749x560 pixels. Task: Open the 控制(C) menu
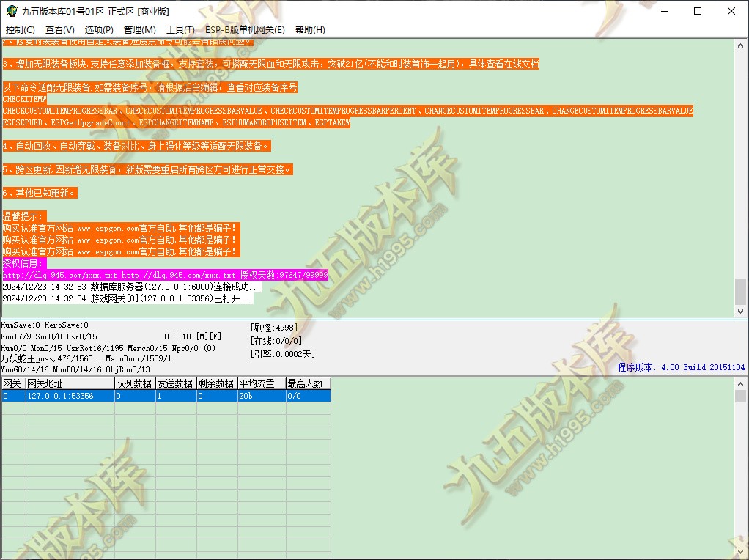tap(20, 29)
